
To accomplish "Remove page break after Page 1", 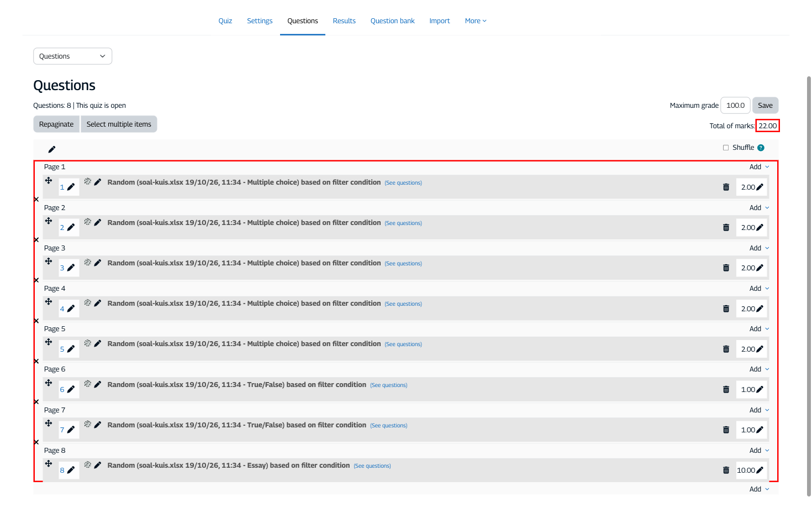I will (x=36, y=200).
